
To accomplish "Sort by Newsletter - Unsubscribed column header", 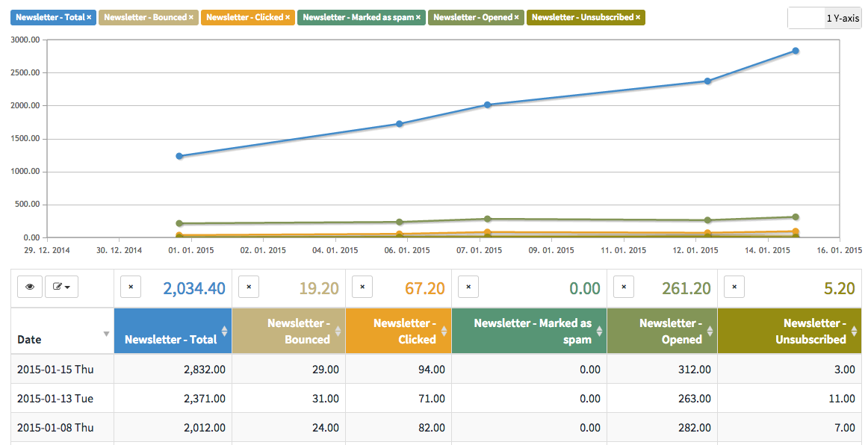I will (790, 331).
